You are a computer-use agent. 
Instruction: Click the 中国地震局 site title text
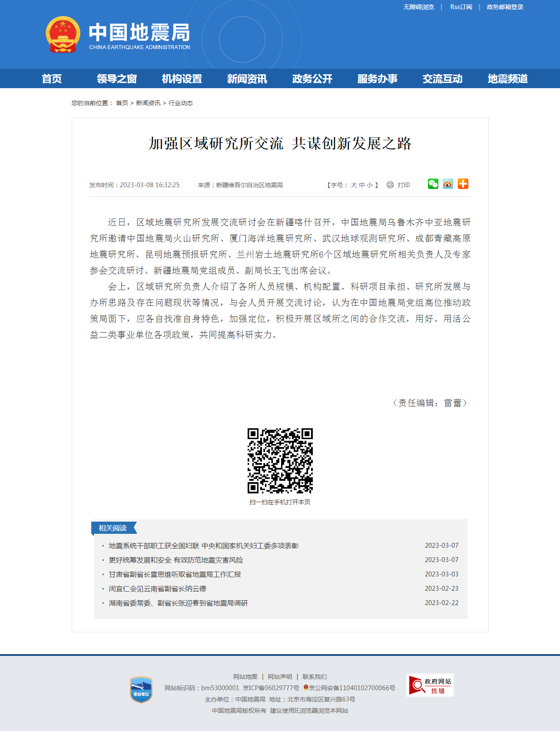click(x=139, y=32)
